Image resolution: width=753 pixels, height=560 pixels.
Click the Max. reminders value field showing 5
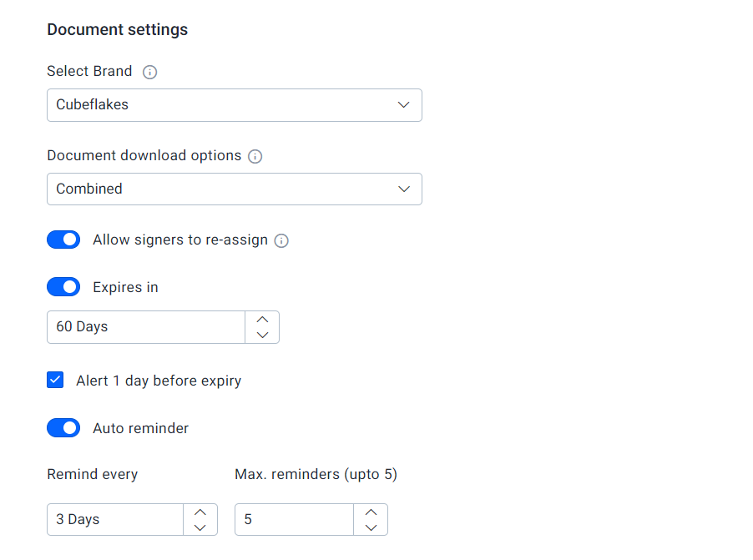pyautogui.click(x=292, y=519)
